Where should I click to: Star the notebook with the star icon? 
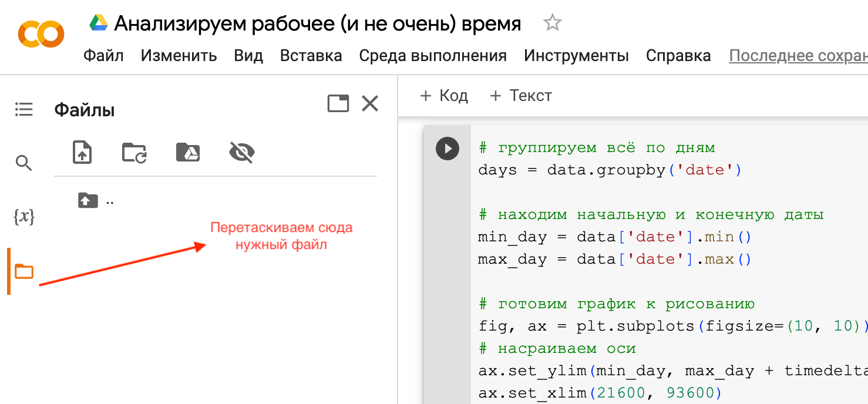[552, 23]
